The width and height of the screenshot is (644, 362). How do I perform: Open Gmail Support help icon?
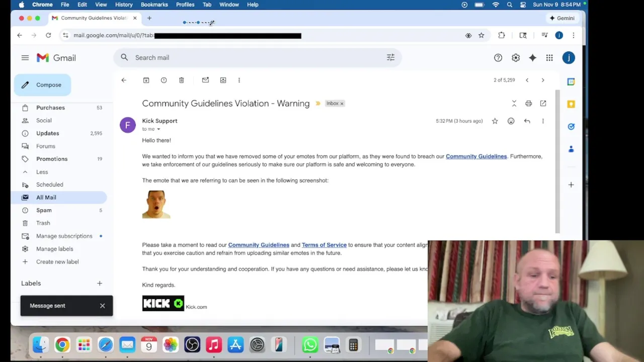(x=498, y=58)
